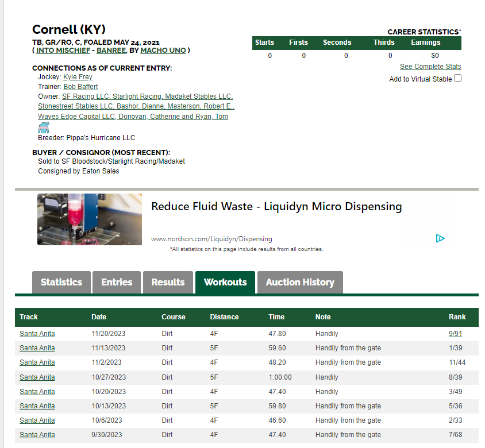Select the Workouts tab
The height and width of the screenshot is (448, 485).
click(x=225, y=282)
